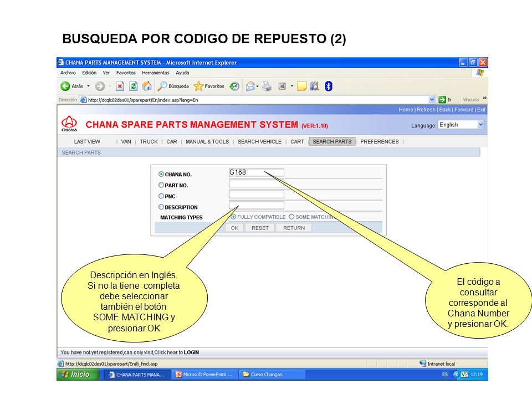Select the SOME MATCHING radio option
Screen dimensions: 532x399
click(x=291, y=217)
